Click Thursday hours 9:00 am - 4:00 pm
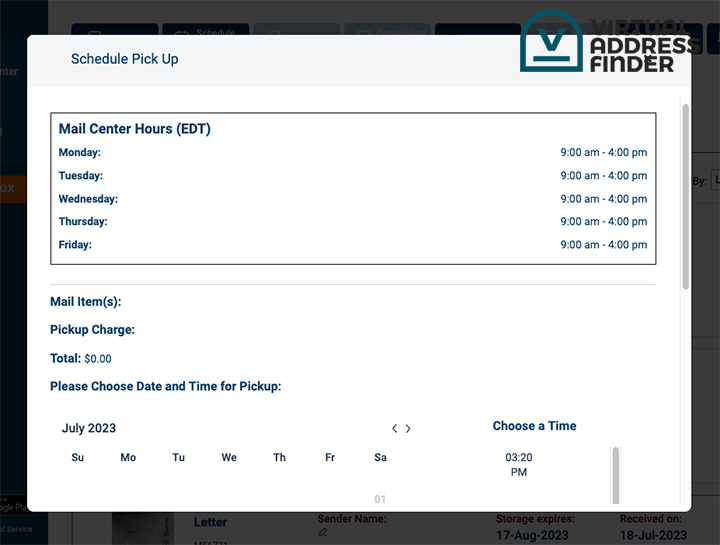 coord(603,221)
